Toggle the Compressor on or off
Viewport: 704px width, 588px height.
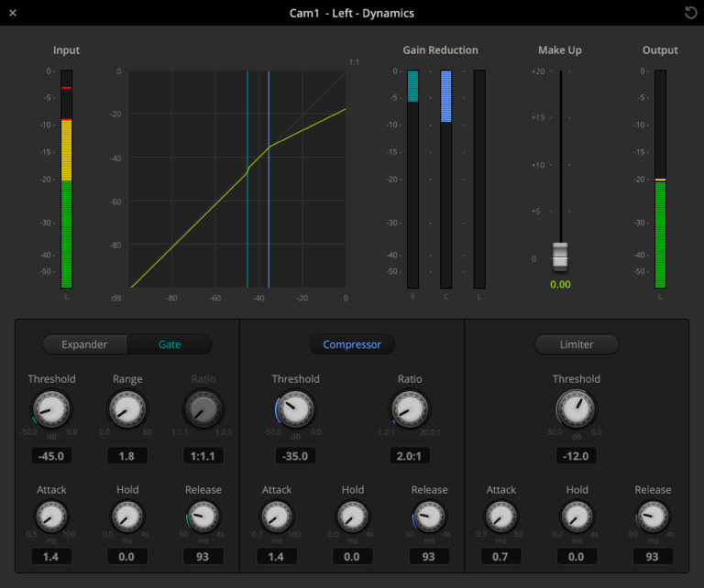pyautogui.click(x=352, y=344)
